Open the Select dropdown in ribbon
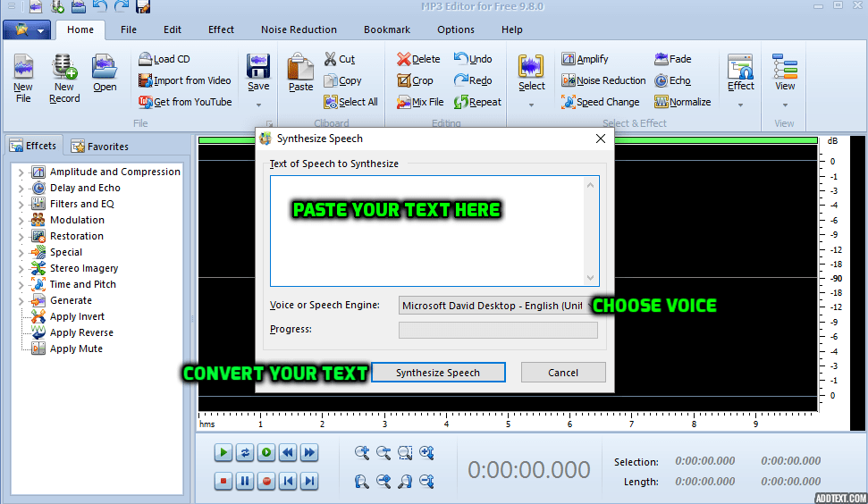Viewport: 868px width, 504px height. pyautogui.click(x=531, y=105)
